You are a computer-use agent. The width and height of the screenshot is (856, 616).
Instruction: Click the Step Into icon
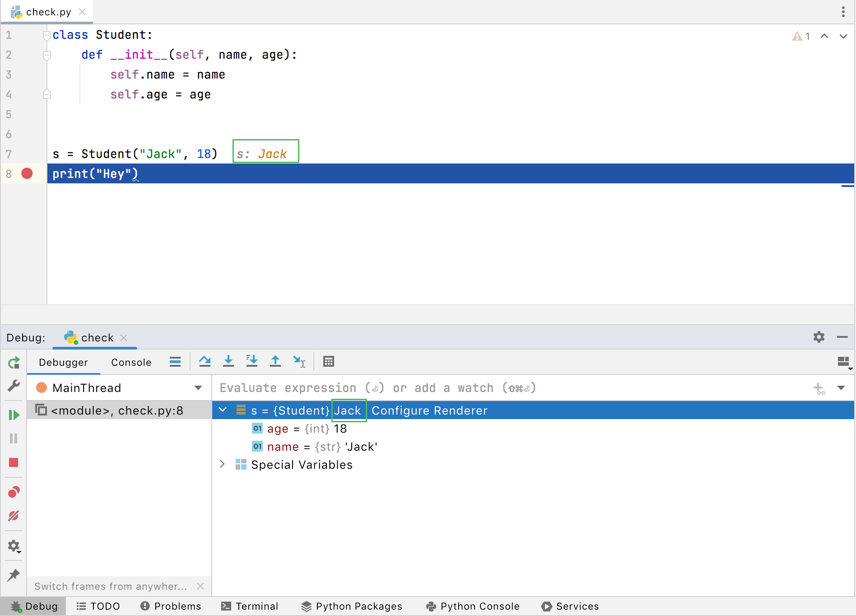(229, 361)
